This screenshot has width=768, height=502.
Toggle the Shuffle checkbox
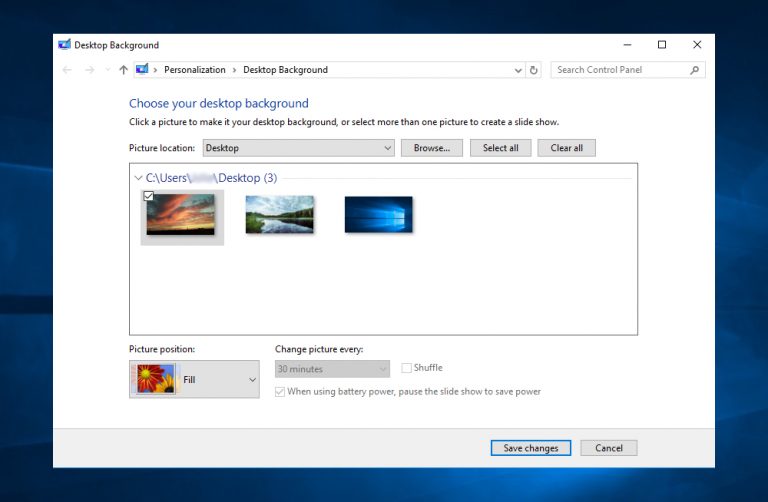point(407,368)
